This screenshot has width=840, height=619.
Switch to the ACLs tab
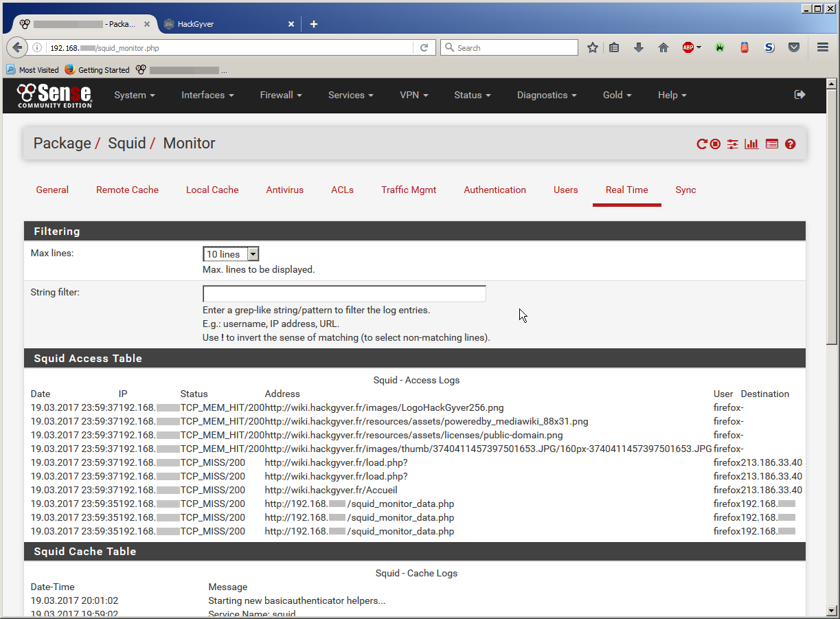point(342,190)
